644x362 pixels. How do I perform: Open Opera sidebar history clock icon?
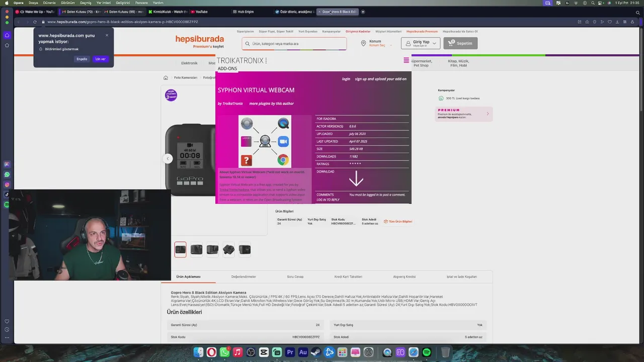(x=7, y=329)
